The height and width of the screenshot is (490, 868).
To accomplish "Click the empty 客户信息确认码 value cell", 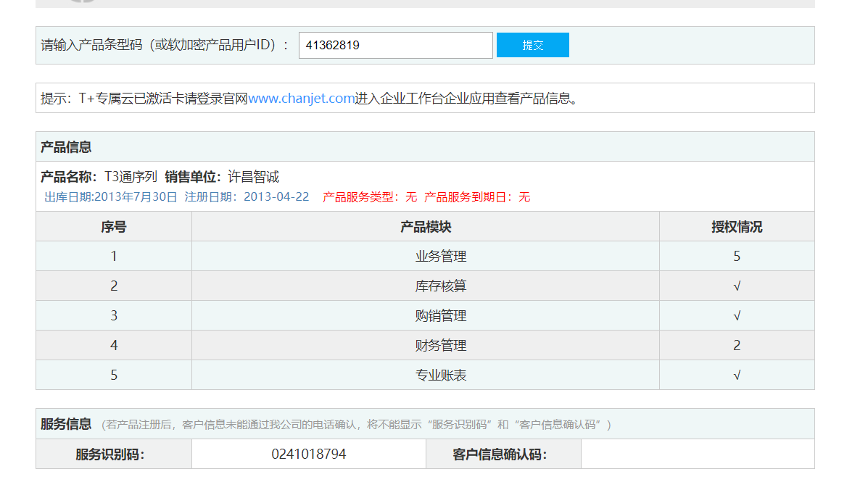I will click(x=698, y=454).
